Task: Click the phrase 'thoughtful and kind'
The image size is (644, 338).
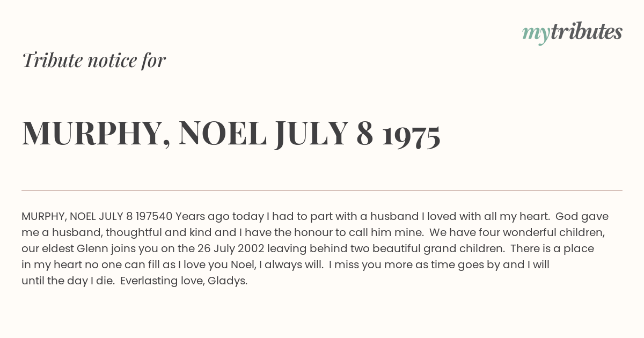Action: tap(153, 233)
